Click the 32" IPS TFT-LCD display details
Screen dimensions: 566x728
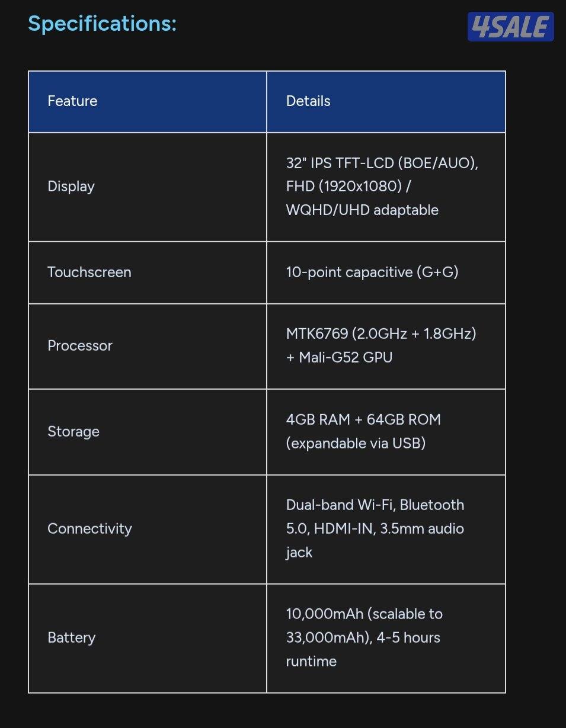(x=382, y=163)
